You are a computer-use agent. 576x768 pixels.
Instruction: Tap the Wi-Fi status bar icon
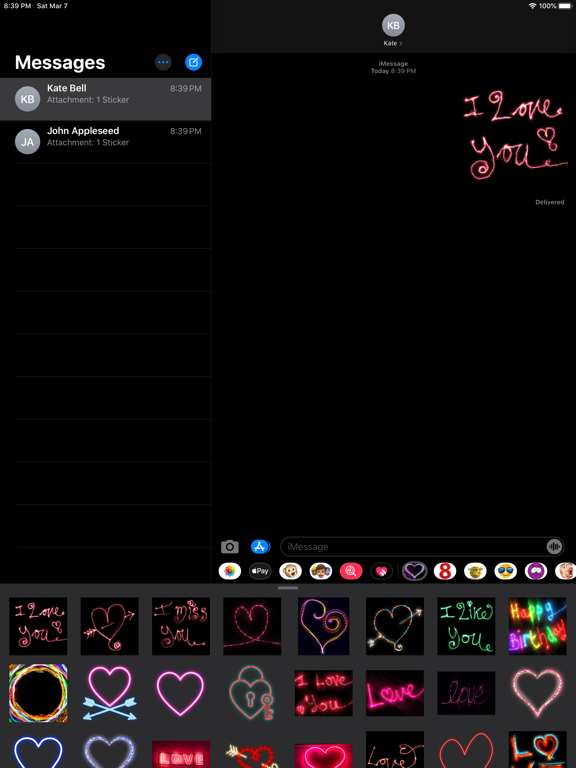pyautogui.click(x=532, y=6)
